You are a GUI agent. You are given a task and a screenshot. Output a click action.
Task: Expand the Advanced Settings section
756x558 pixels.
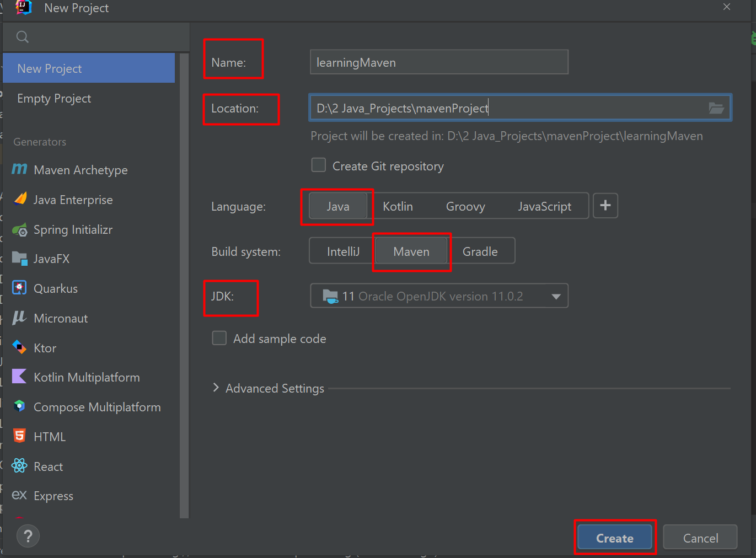click(x=269, y=388)
